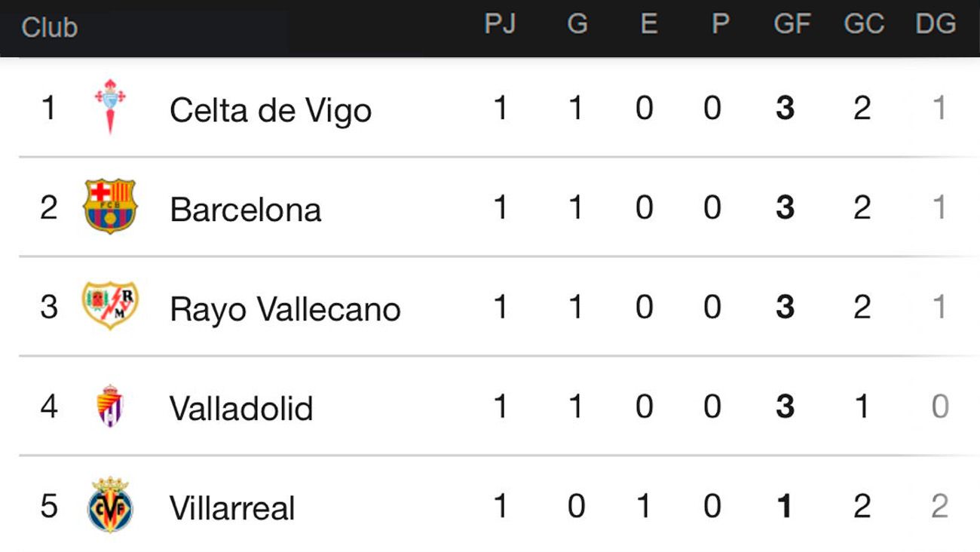Image resolution: width=980 pixels, height=552 pixels.
Task: Click the E draws column header
Action: [648, 24]
